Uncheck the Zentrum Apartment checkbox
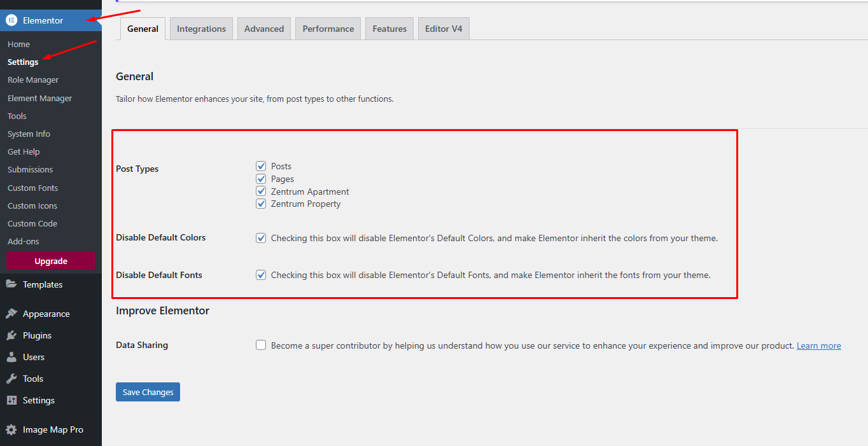 click(x=261, y=192)
